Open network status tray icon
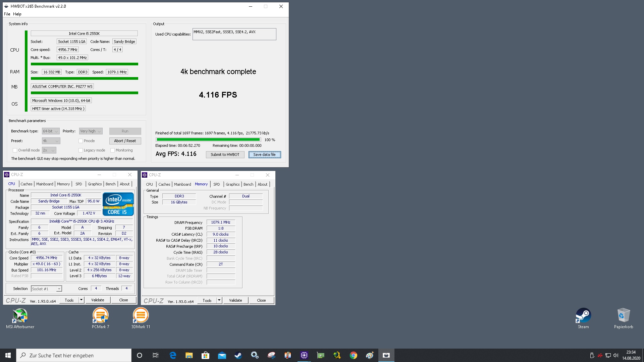644x362 pixels. (608, 355)
